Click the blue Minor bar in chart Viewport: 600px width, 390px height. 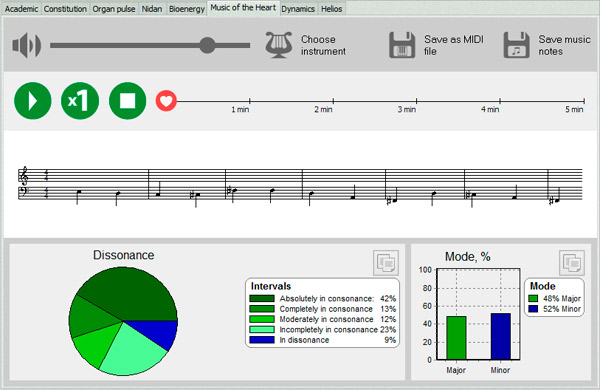[501, 336]
